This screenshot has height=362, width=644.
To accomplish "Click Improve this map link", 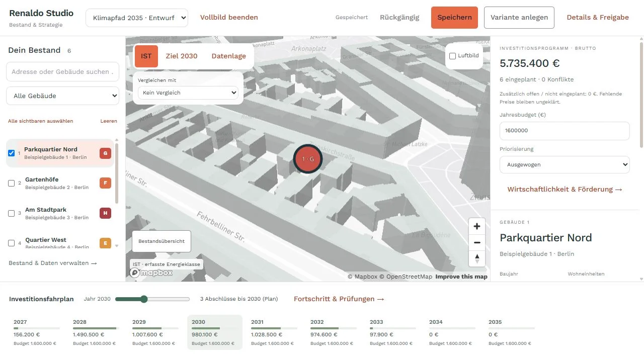I will pyautogui.click(x=461, y=277).
